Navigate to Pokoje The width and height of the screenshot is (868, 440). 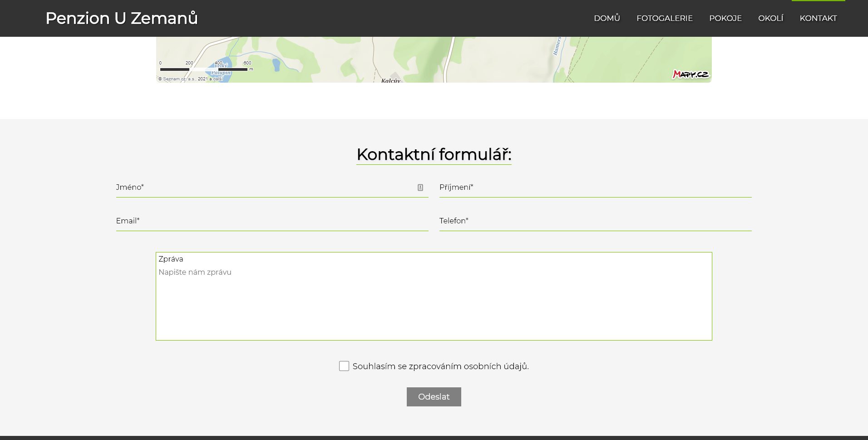click(725, 18)
